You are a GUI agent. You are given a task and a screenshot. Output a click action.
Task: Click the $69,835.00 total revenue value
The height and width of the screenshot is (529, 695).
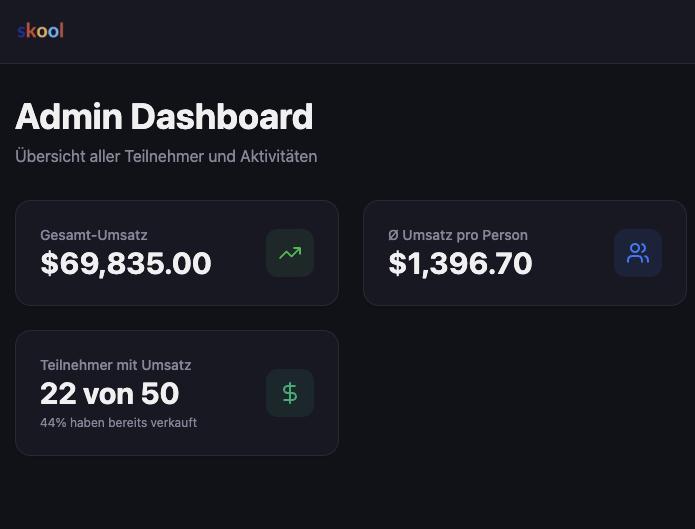(x=126, y=264)
